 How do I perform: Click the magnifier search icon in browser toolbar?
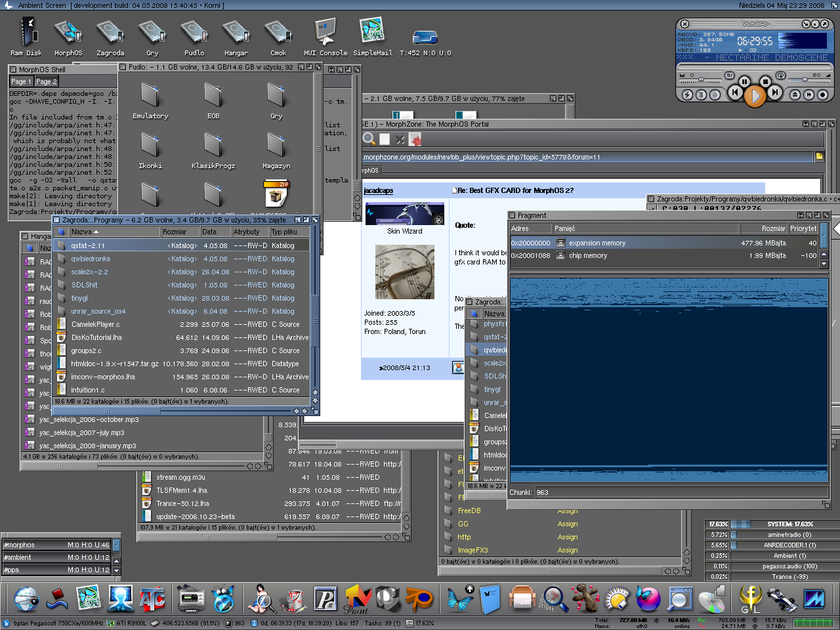[369, 138]
